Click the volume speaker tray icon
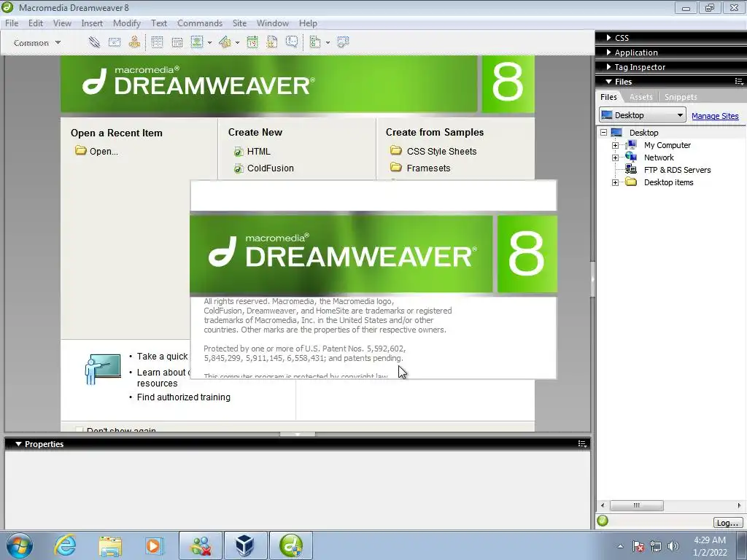The width and height of the screenshot is (747, 560). [673, 546]
